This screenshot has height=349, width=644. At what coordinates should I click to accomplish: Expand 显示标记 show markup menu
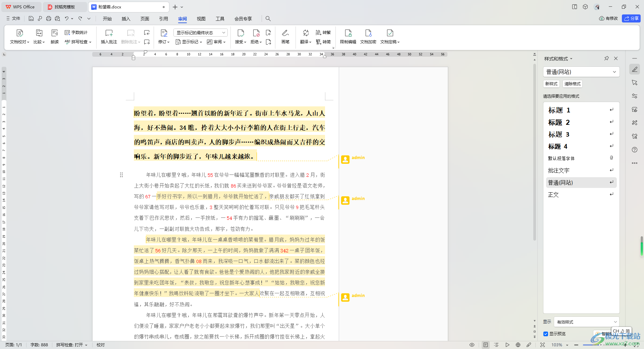tap(189, 42)
